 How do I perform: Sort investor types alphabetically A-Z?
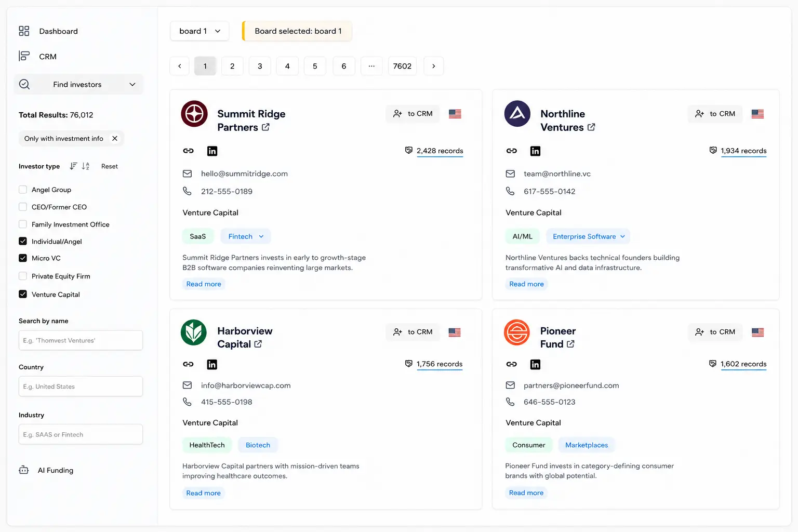pyautogui.click(x=86, y=166)
